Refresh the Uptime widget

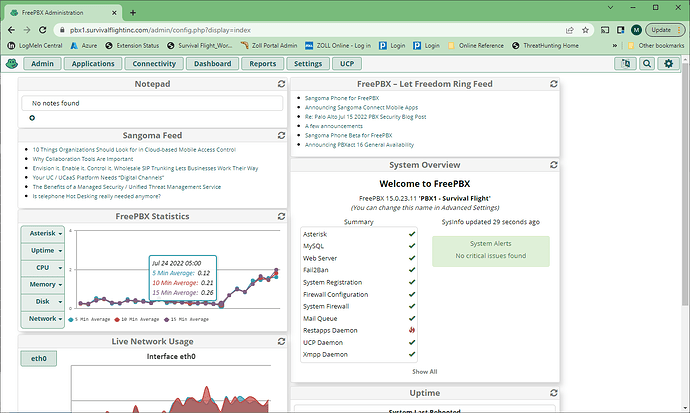[x=554, y=393]
